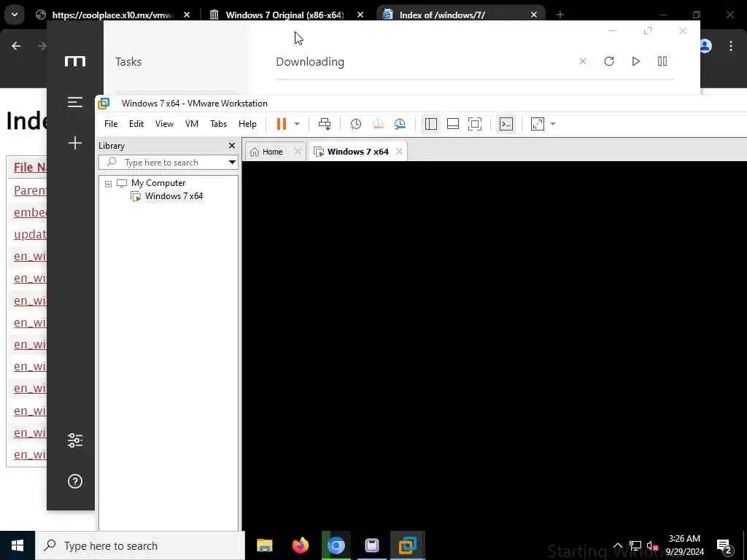This screenshot has height=560, width=747.
Task: Show hidden system tray icons
Action: click(617, 545)
